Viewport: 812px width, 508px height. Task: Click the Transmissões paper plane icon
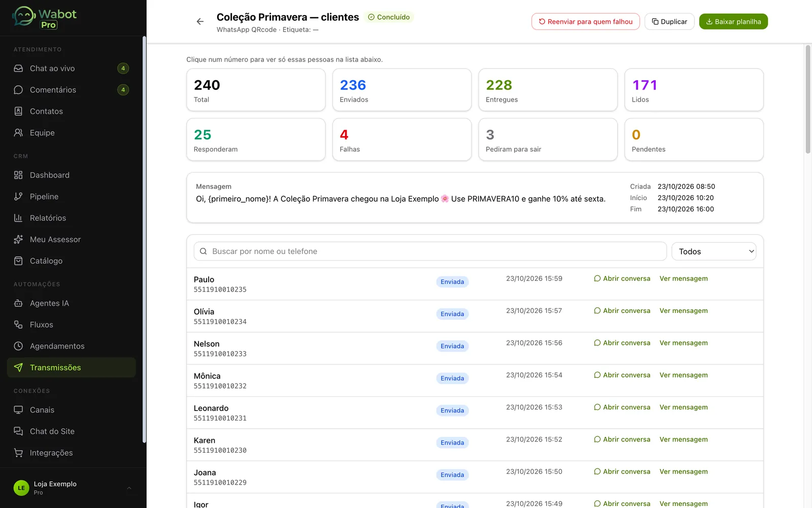point(18,367)
